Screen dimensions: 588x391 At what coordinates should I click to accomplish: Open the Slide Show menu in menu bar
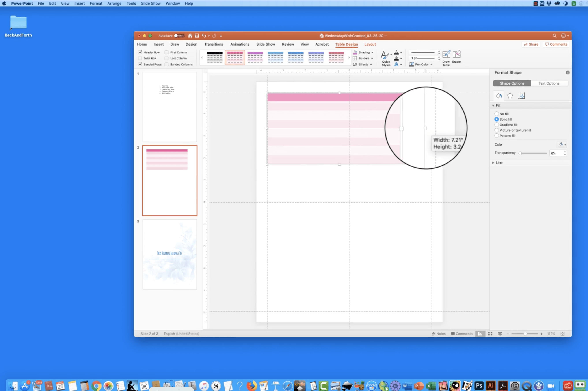coord(151,4)
